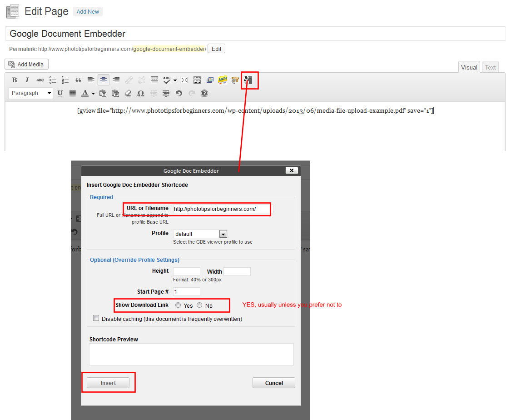Click the indent icon

pos(166,93)
